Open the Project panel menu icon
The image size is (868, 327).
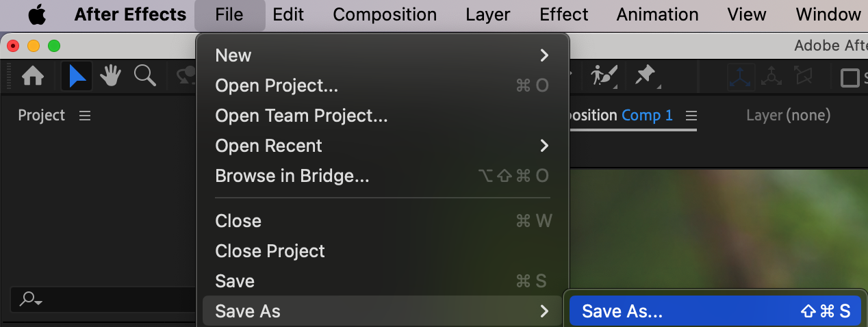85,116
